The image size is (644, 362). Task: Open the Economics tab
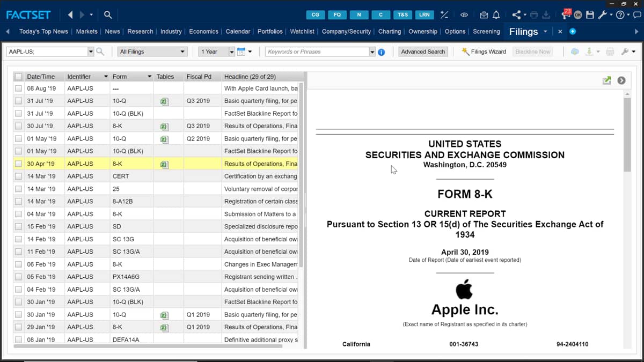pos(204,32)
